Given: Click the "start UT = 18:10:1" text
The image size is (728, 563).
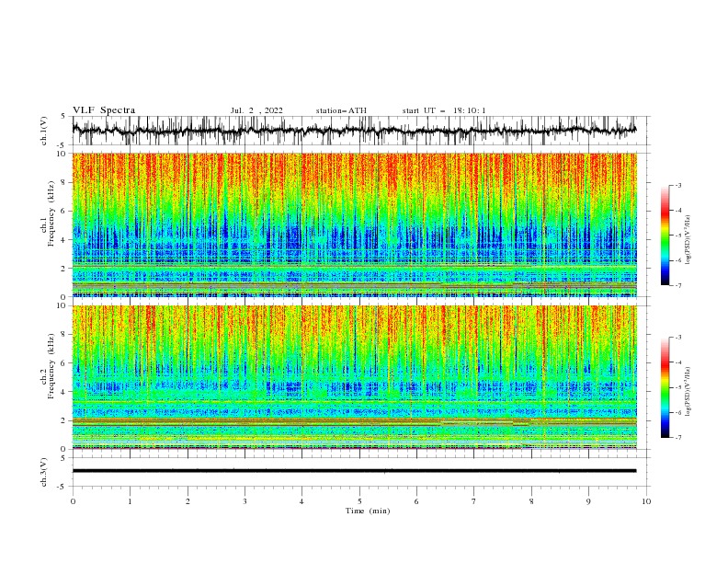Looking at the screenshot, I should point(444,110).
